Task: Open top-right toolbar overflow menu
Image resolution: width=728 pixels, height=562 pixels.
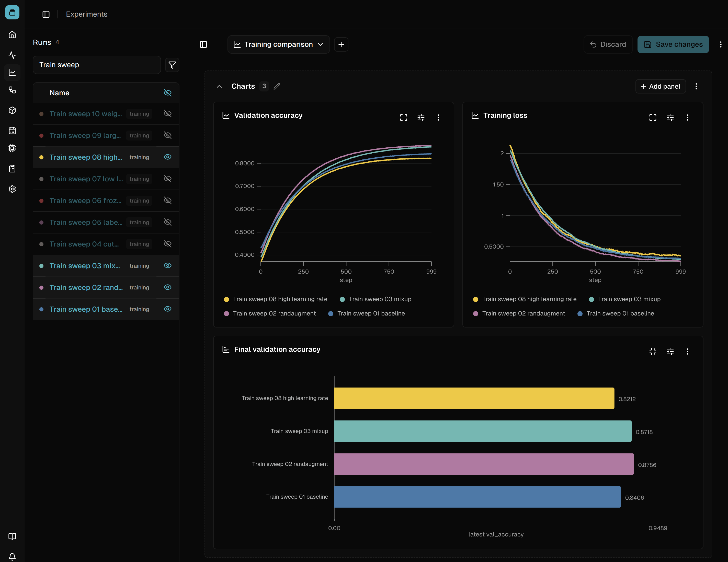Action: (x=721, y=44)
